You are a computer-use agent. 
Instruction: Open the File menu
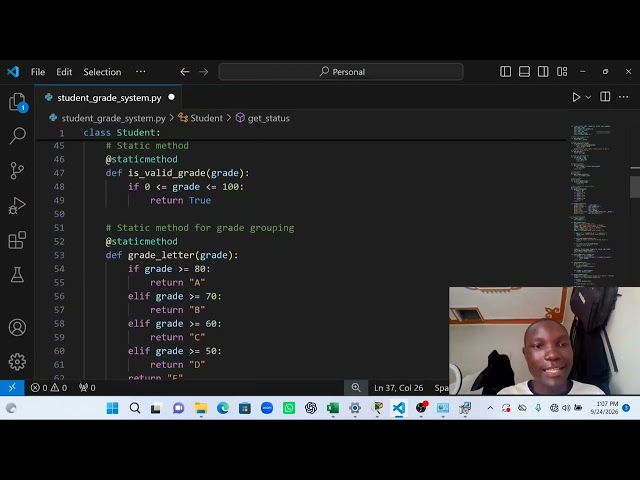(38, 72)
